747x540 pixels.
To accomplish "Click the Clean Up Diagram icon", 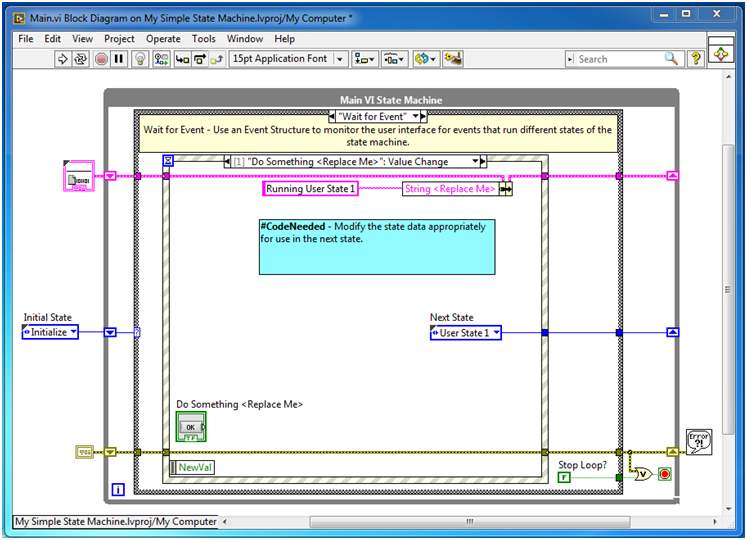I will click(x=452, y=59).
